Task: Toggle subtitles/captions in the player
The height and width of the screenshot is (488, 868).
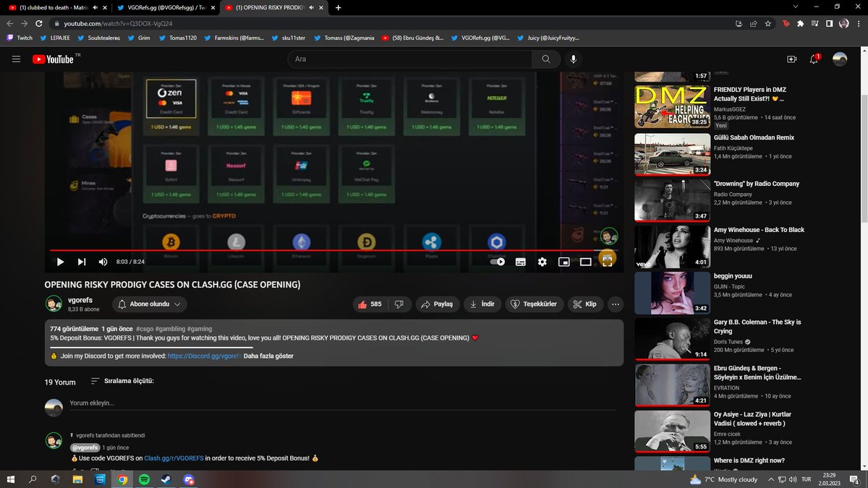Action: [520, 262]
